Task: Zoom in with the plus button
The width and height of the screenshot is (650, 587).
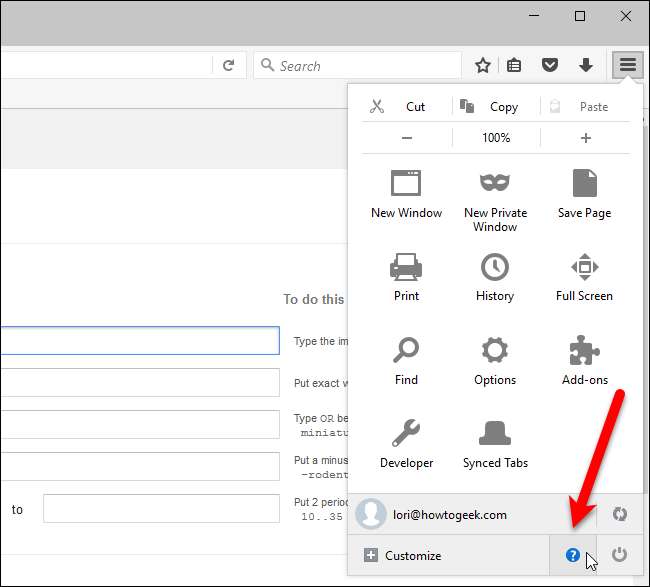Action: click(x=586, y=138)
